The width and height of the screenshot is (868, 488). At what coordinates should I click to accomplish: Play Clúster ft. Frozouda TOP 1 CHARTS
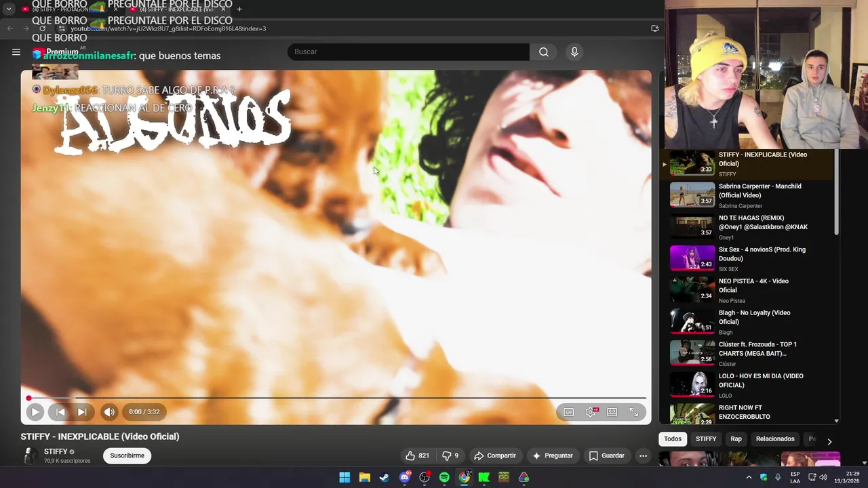[745, 353]
